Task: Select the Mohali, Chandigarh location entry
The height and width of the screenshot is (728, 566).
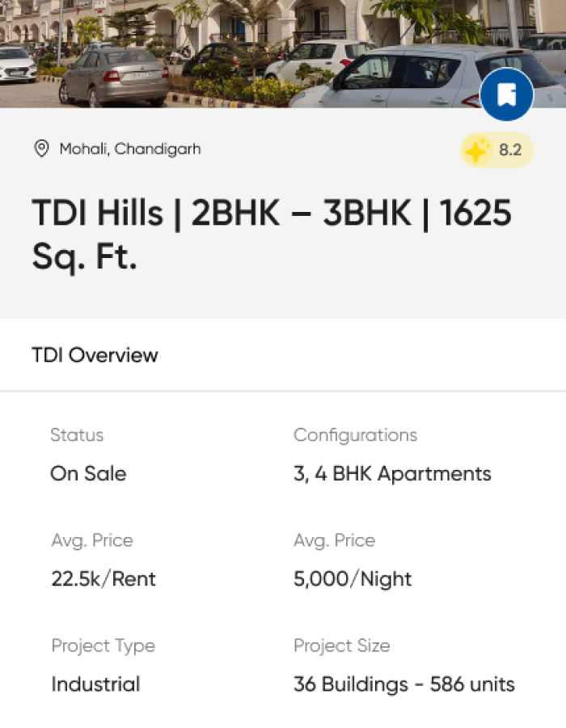Action: click(x=130, y=149)
